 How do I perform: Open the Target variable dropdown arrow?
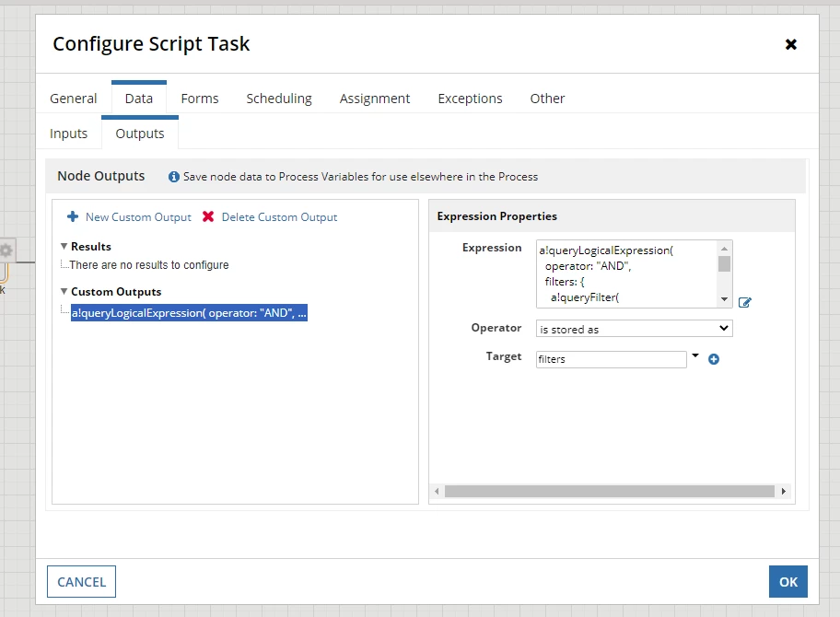[x=695, y=355]
